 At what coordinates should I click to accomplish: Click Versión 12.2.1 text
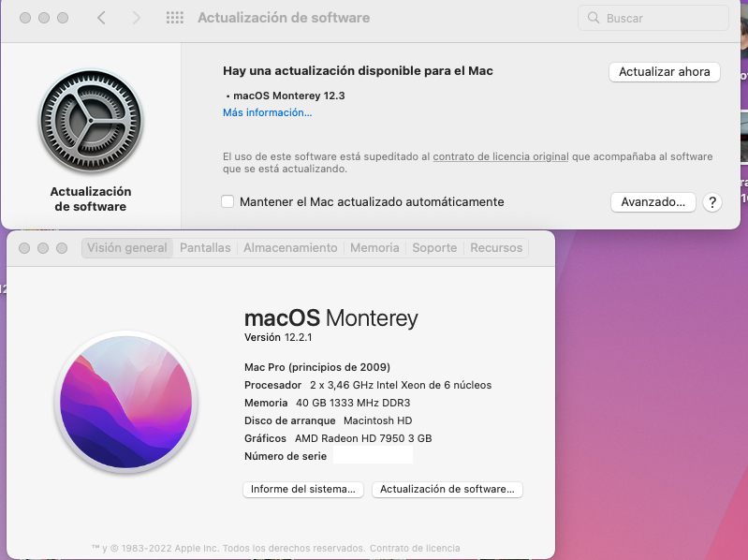278,338
